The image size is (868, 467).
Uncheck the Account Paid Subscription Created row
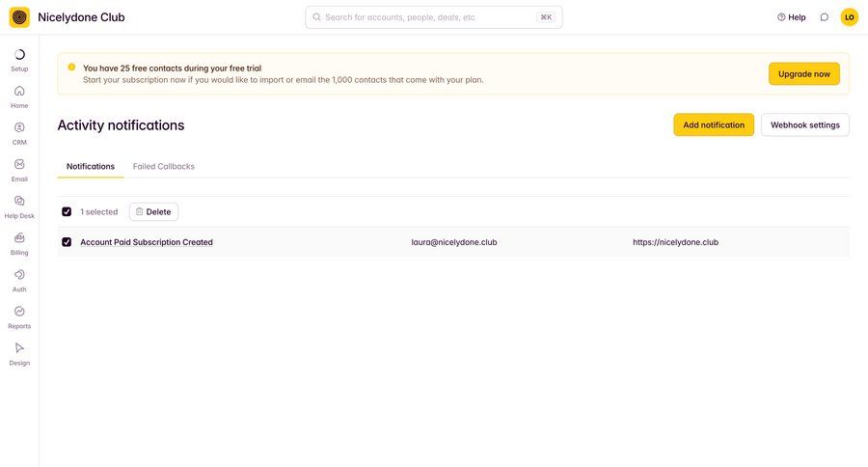(67, 242)
